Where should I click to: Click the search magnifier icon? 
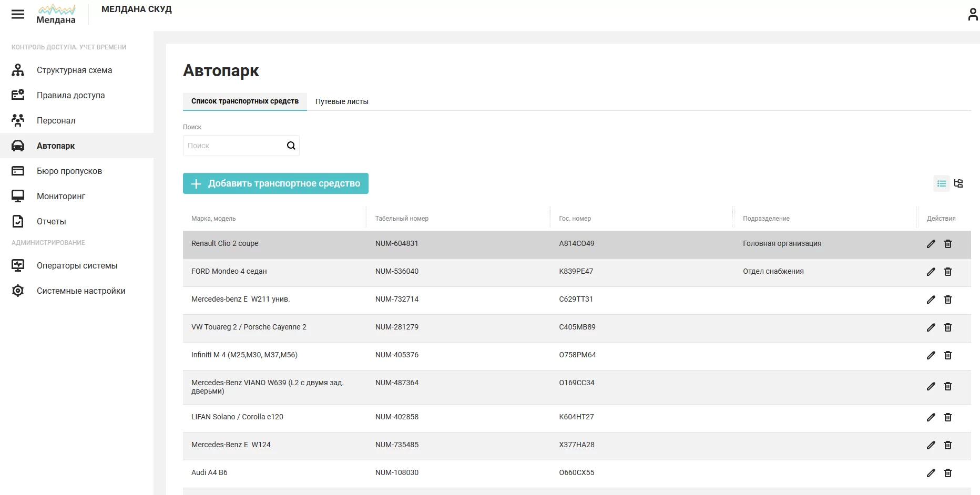click(x=291, y=146)
